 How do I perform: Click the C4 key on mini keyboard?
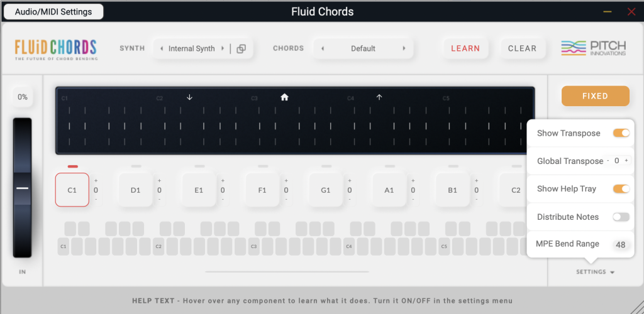350,246
